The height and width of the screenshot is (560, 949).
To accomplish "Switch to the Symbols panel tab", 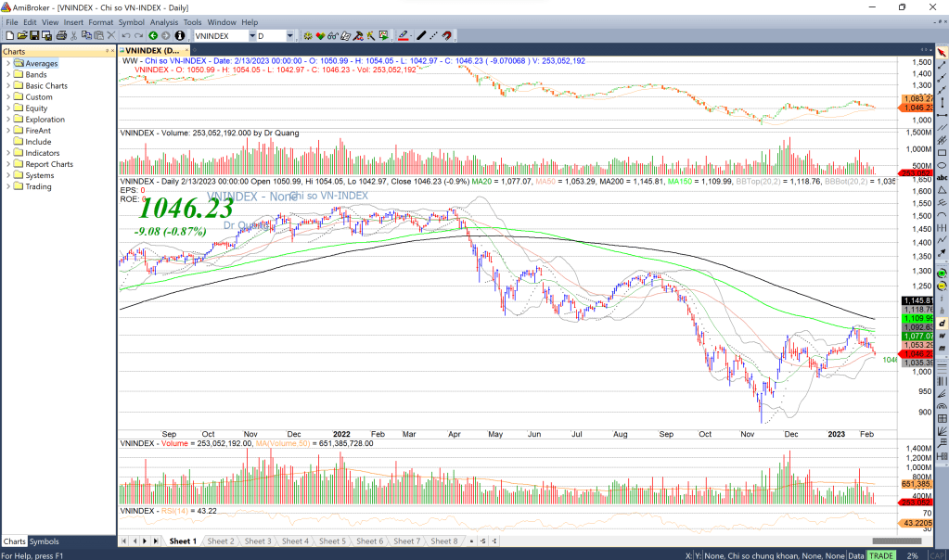I will (44, 541).
